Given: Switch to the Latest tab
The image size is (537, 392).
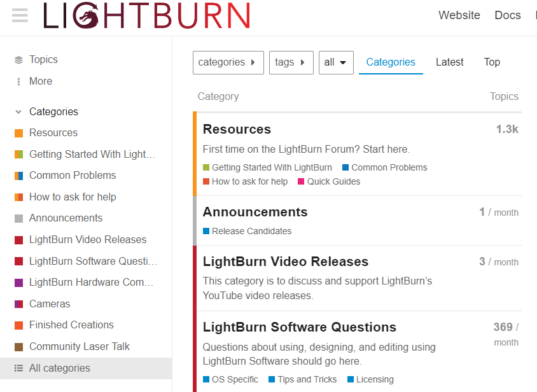Looking at the screenshot, I should (x=449, y=62).
